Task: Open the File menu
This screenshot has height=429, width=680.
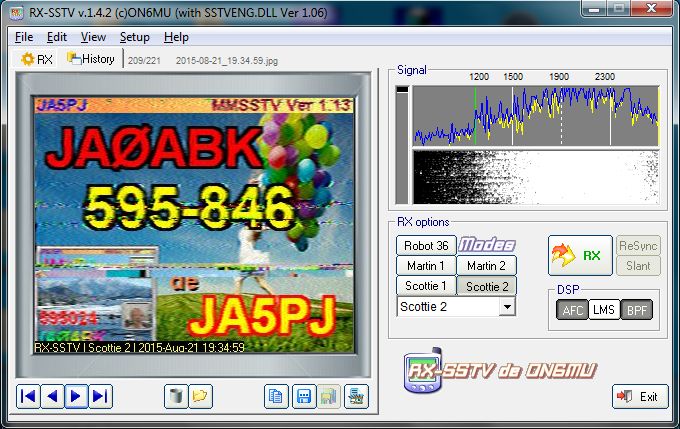Action: tap(24, 37)
